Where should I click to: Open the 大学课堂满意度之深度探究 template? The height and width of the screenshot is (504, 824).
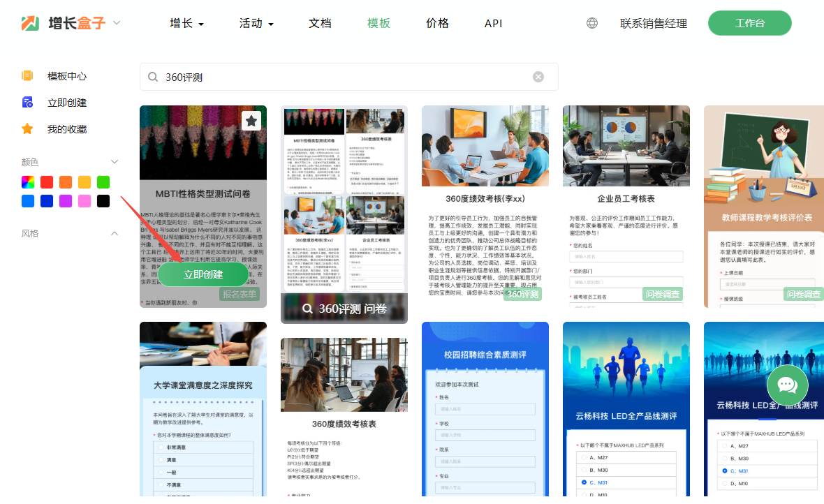pyautogui.click(x=203, y=409)
